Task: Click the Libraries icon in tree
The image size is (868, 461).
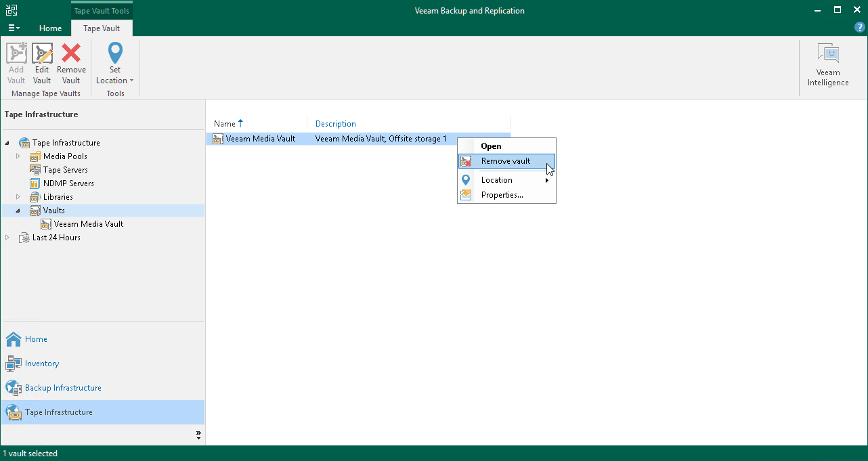Action: click(35, 197)
